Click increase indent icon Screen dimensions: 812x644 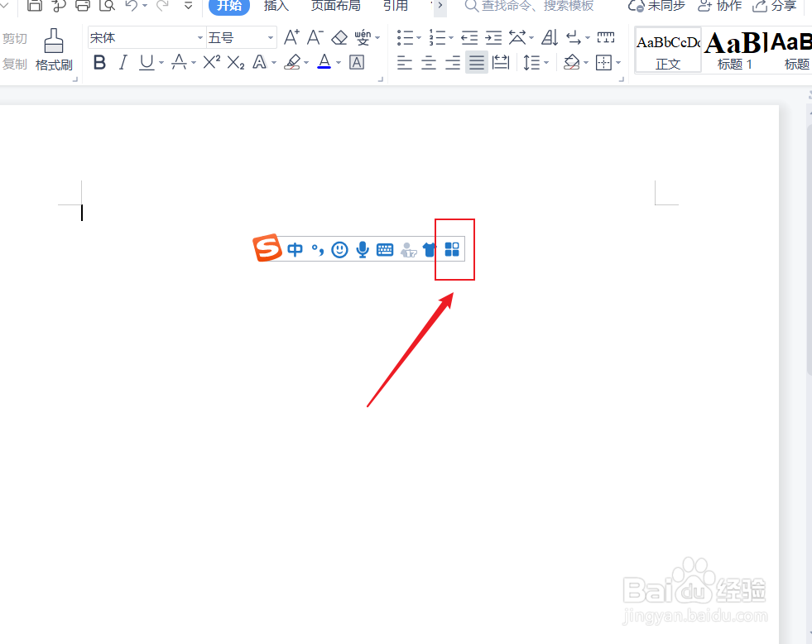coord(493,38)
